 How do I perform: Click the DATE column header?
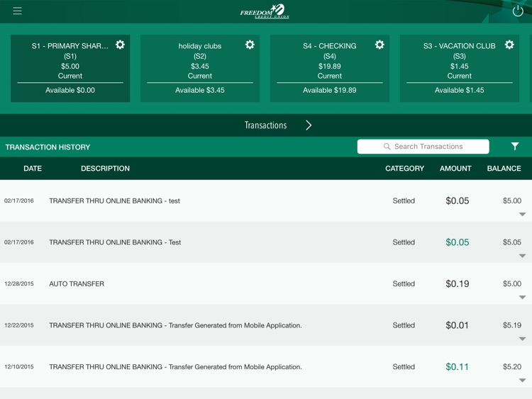click(x=33, y=169)
